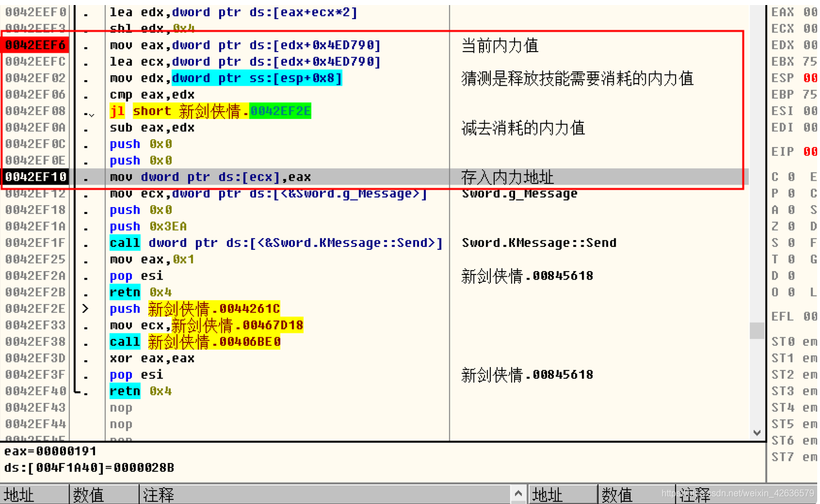The width and height of the screenshot is (820, 504).
Task: Click the jump arrow marker beside 0042EF2E
Action: click(x=85, y=309)
